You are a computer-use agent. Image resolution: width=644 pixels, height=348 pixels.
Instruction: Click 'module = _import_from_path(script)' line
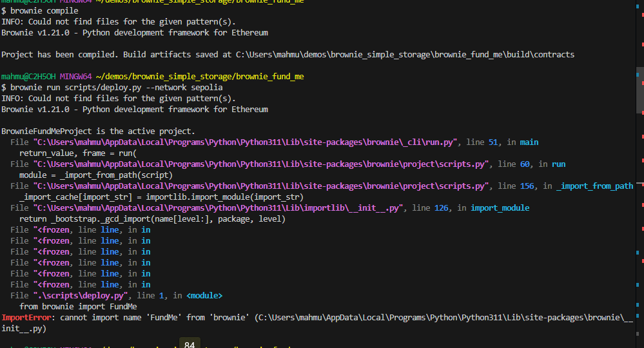95,175
